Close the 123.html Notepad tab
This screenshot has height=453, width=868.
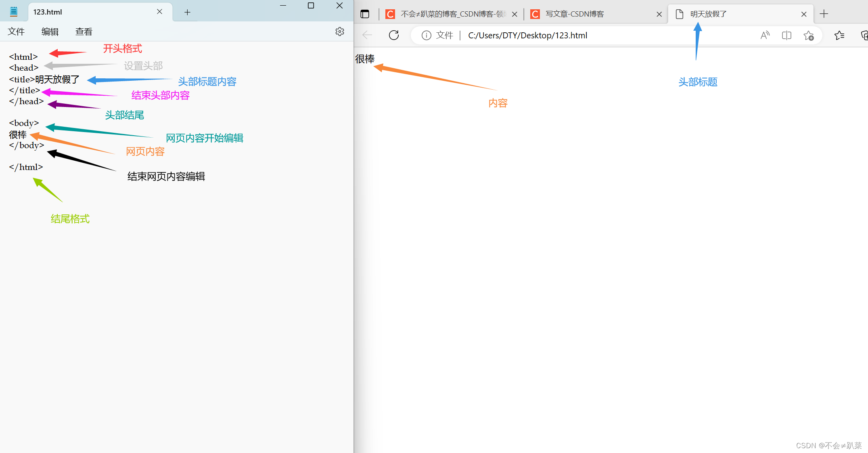(160, 12)
